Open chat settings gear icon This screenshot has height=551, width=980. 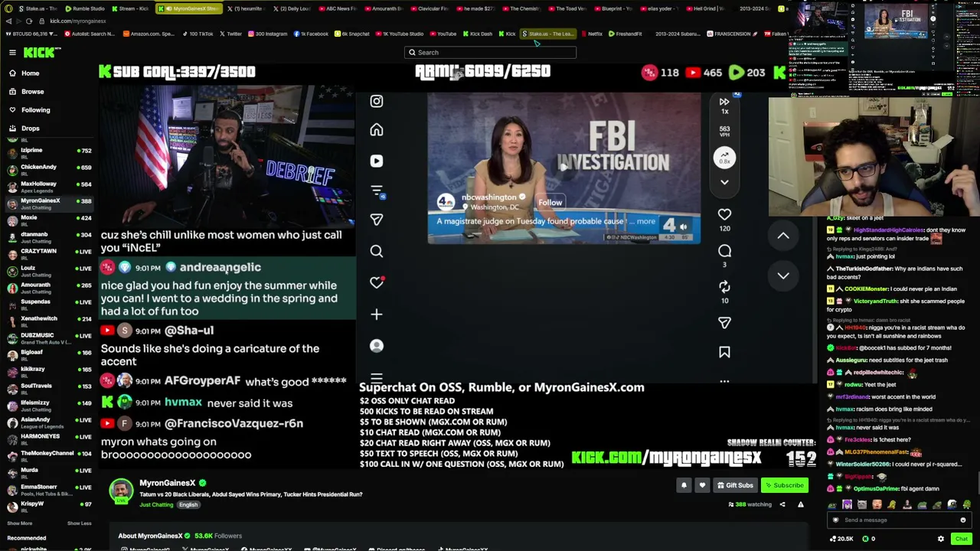click(x=941, y=539)
